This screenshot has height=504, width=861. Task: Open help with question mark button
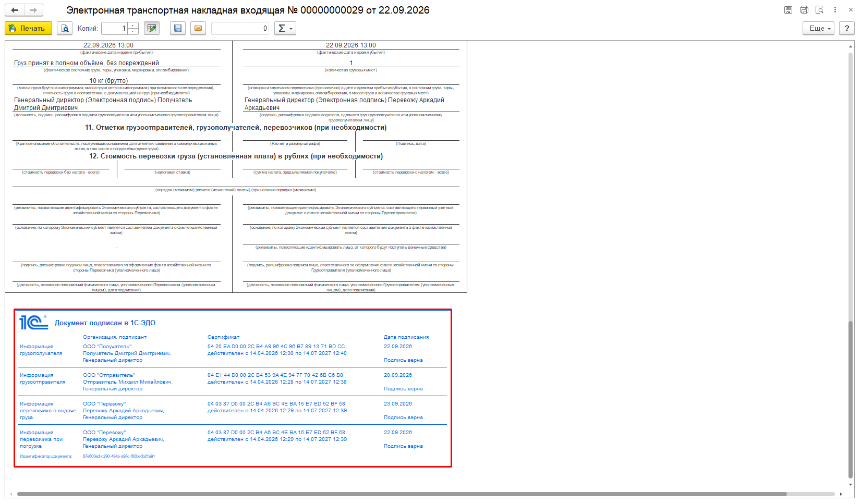point(847,28)
